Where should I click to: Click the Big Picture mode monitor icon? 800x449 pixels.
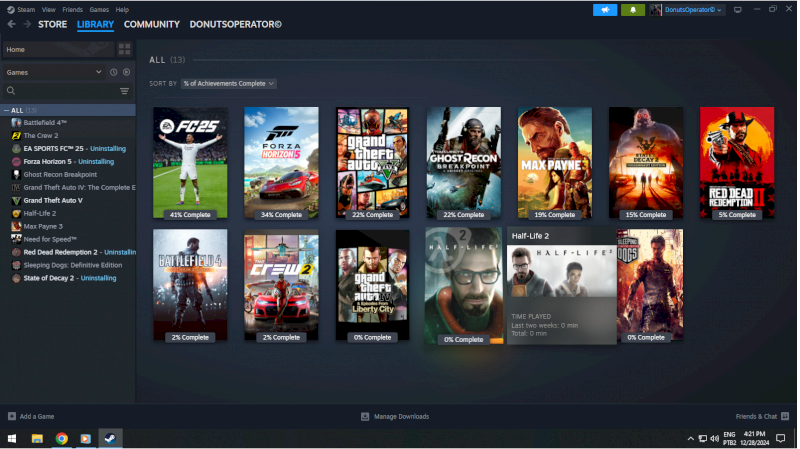click(x=738, y=10)
